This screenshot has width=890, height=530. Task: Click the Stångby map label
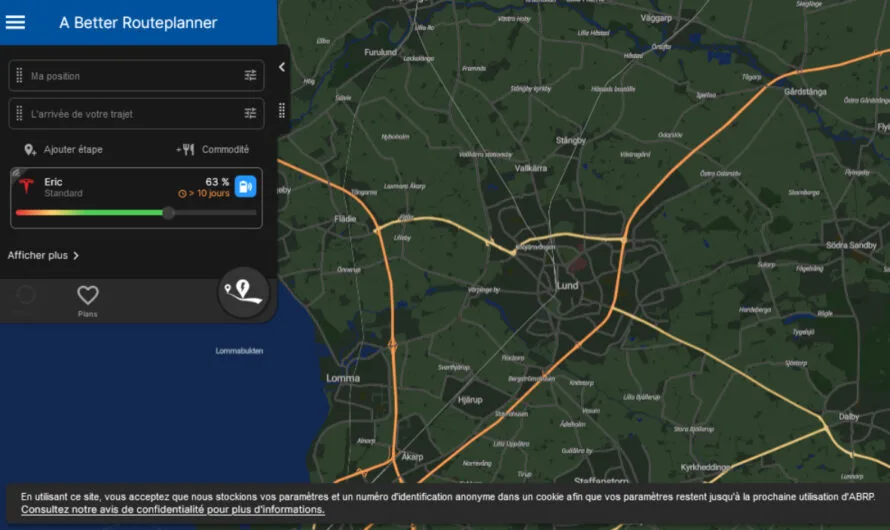(x=570, y=140)
